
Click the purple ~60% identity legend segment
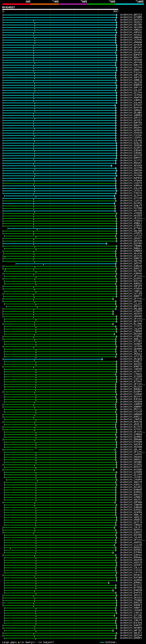point(73,4)
